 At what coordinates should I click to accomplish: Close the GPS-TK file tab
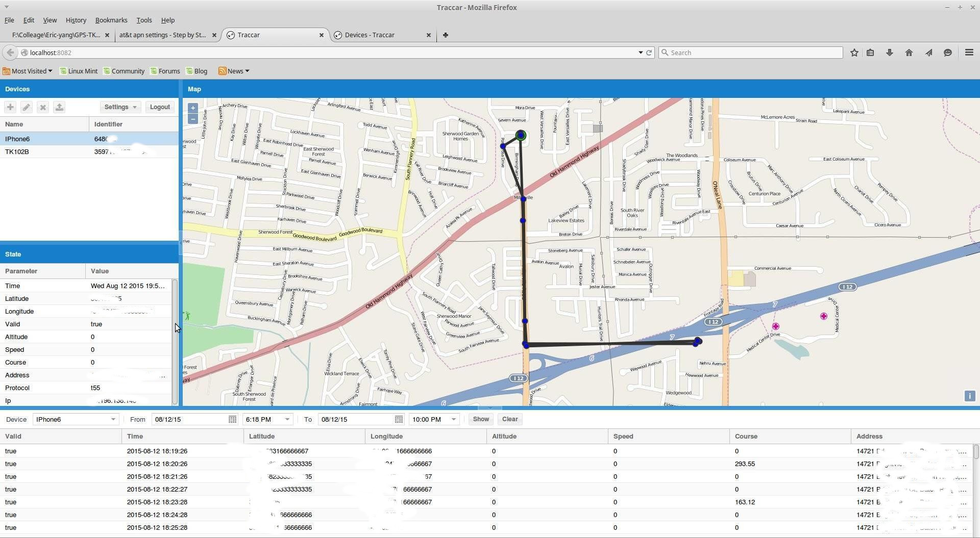click(x=107, y=35)
